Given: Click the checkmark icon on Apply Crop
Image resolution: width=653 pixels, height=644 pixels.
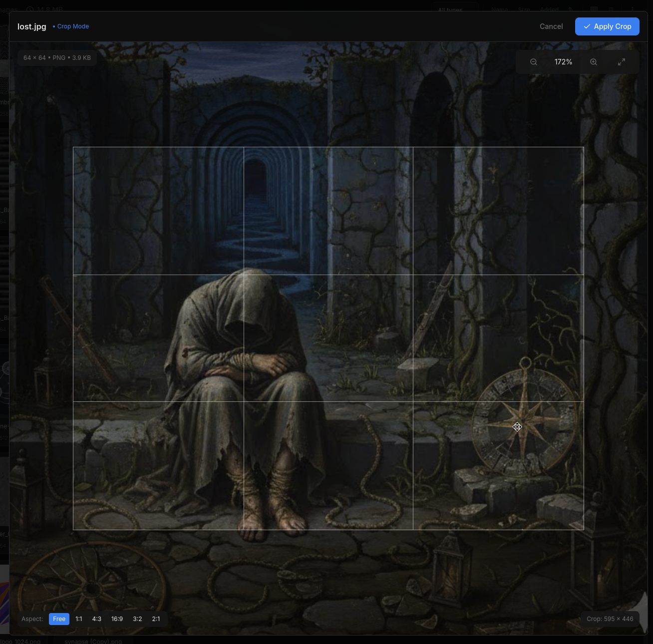Looking at the screenshot, I should (x=588, y=26).
